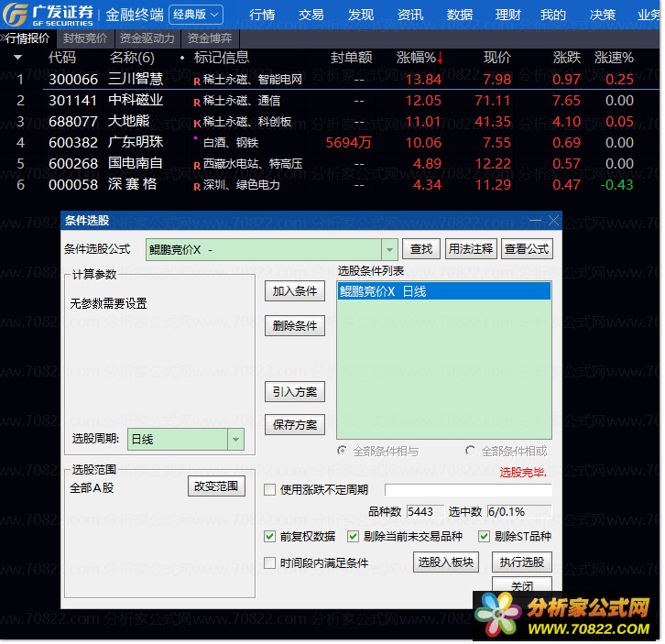665x644 pixels.
Task: Sort by the 现价 column header
Action: point(497,58)
